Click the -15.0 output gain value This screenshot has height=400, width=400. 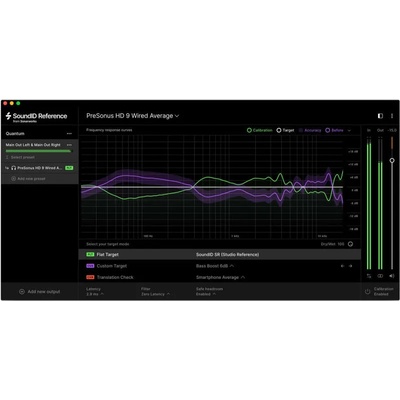pos(392,130)
